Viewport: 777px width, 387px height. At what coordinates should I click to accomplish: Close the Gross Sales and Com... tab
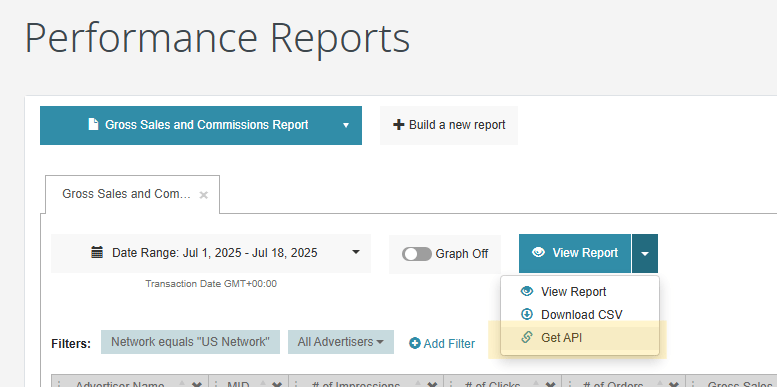click(203, 195)
